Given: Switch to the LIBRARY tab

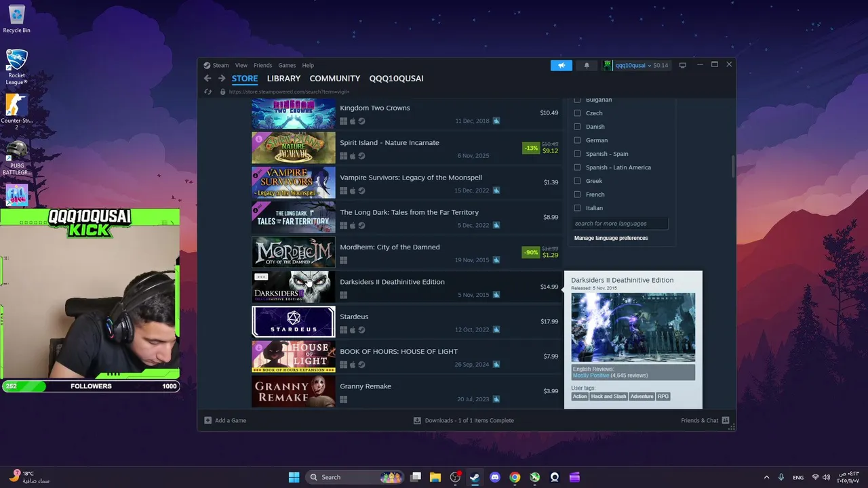Looking at the screenshot, I should [283, 79].
